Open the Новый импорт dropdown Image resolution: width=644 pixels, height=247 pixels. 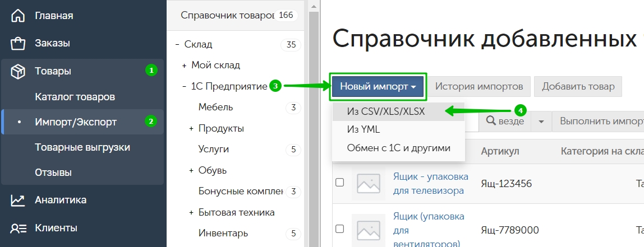coord(378,87)
